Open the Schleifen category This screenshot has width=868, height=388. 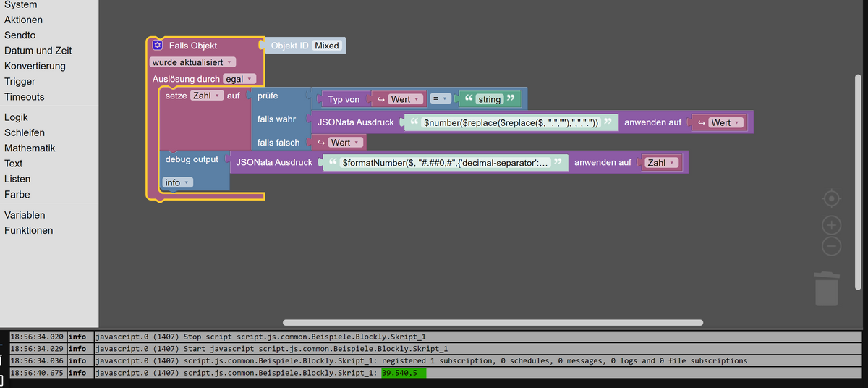coord(24,132)
